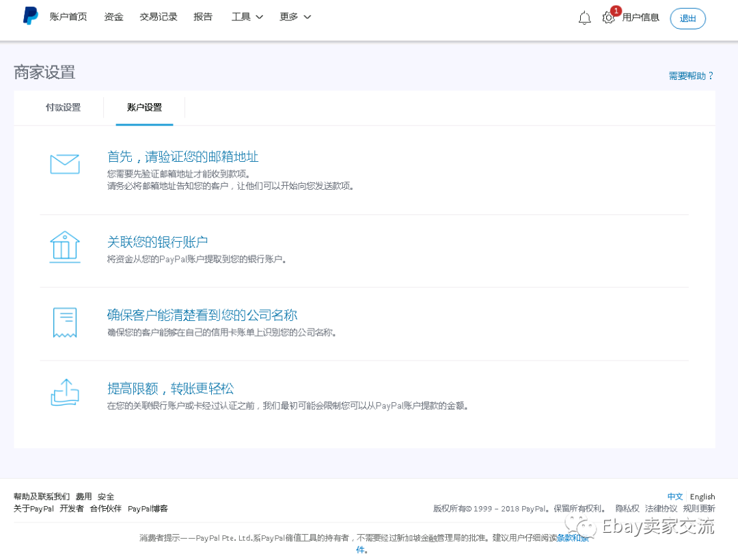
Task: Click the bank building icon
Action: pyautogui.click(x=65, y=247)
